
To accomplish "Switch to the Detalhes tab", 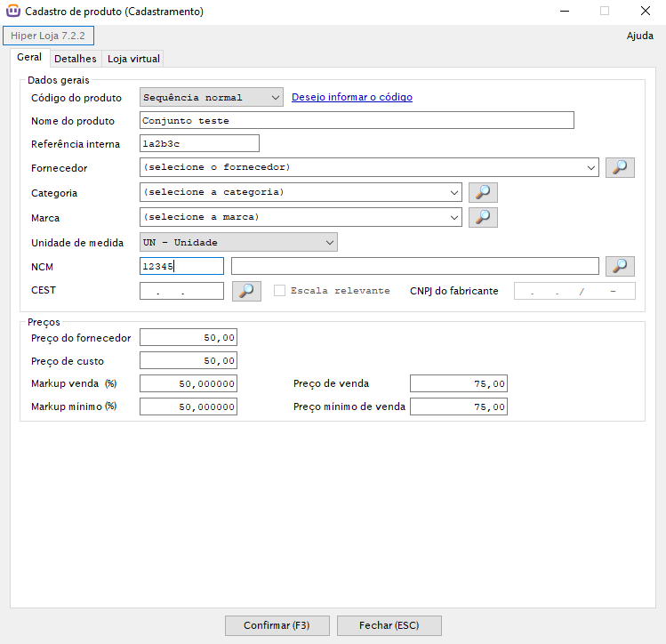I will click(x=76, y=59).
